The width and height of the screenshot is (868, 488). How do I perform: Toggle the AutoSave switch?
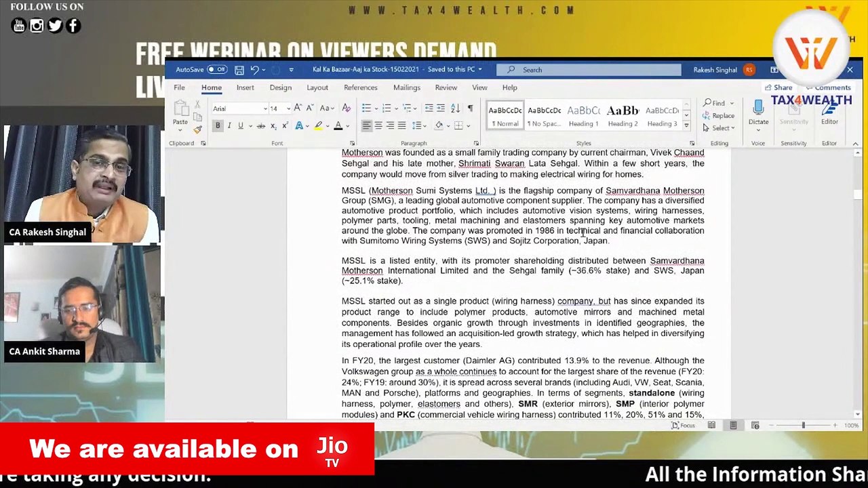click(216, 70)
